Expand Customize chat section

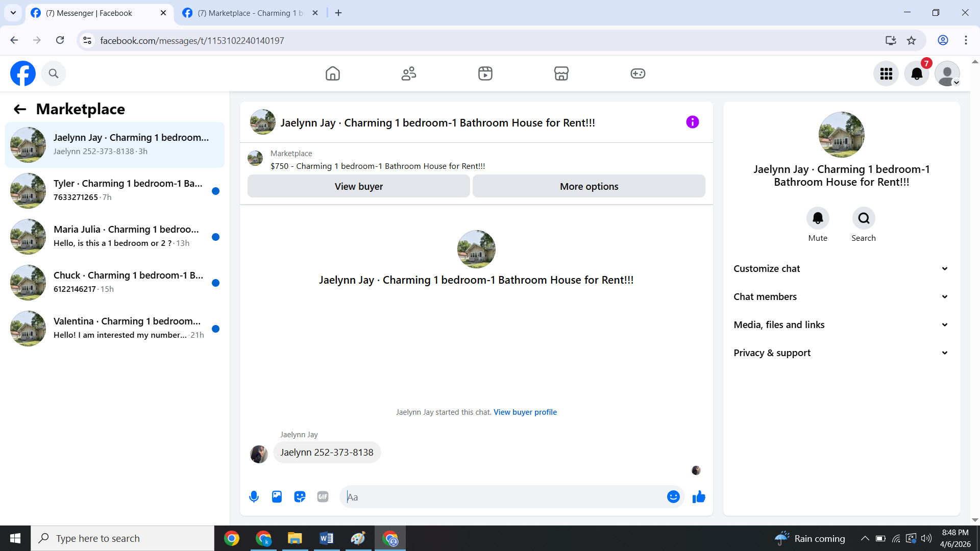(841, 269)
